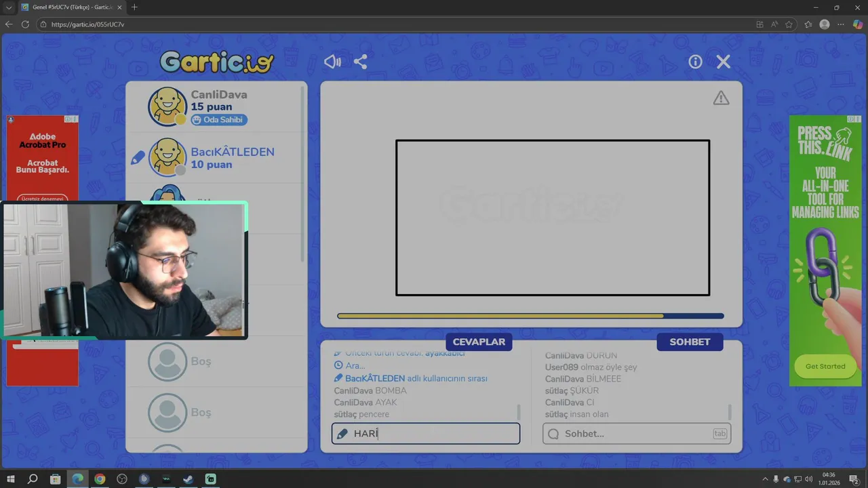Mute the Gartic game sound

[332, 62]
